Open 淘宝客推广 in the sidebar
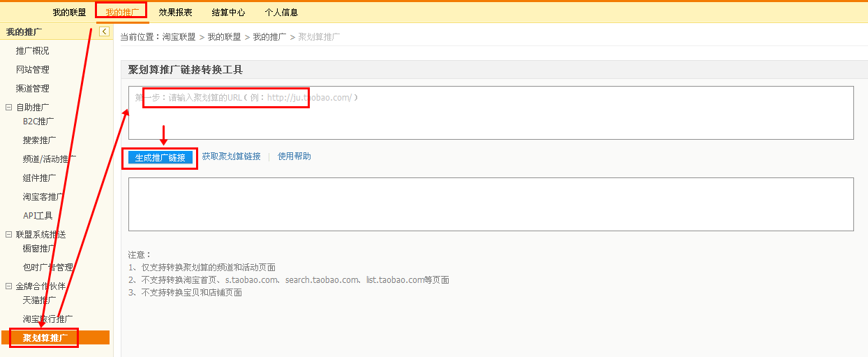This screenshot has height=357, width=868. 43,197
